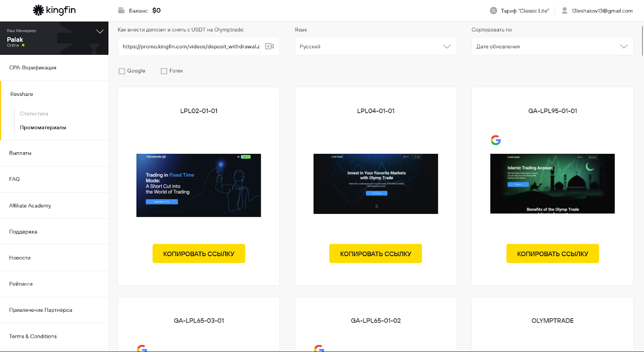Click the GA-LPL65-03-01 card title
The height and width of the screenshot is (352, 644).
click(199, 321)
